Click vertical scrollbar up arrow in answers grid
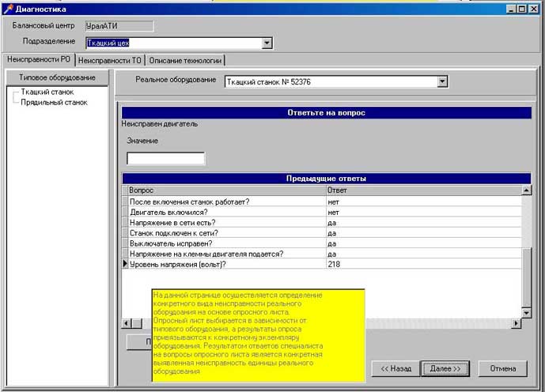 point(526,190)
